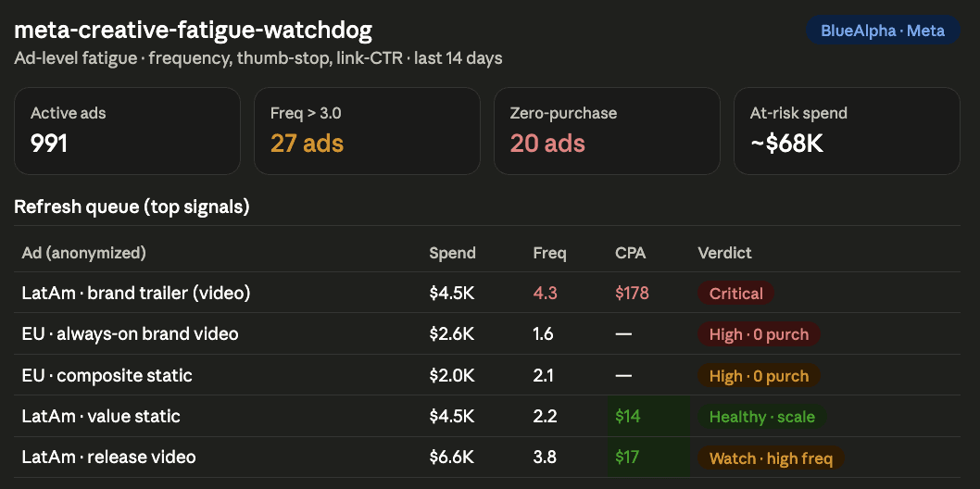Click the green $14 CPA cell
980x489 pixels.
point(648,417)
